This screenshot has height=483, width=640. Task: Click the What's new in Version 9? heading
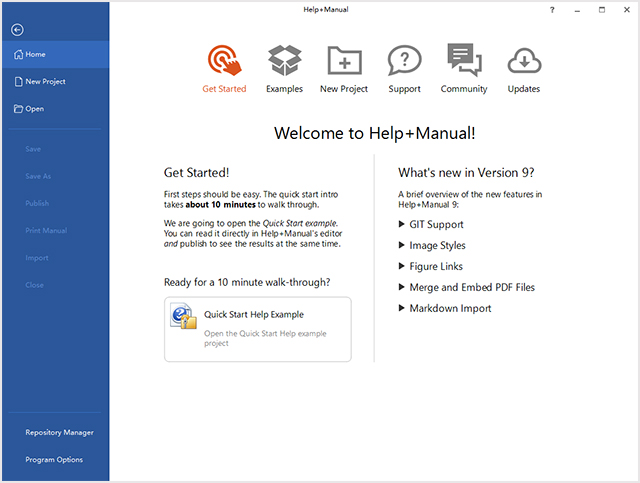tap(466, 173)
